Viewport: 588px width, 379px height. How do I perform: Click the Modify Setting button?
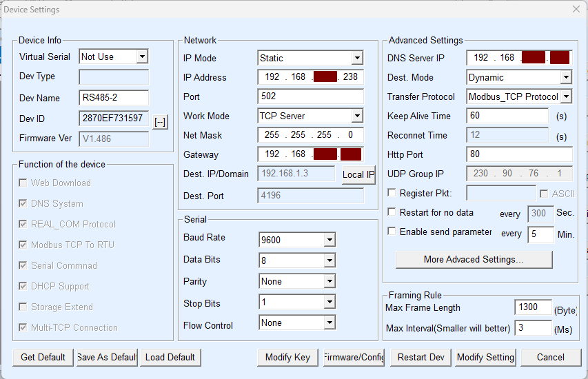(485, 357)
